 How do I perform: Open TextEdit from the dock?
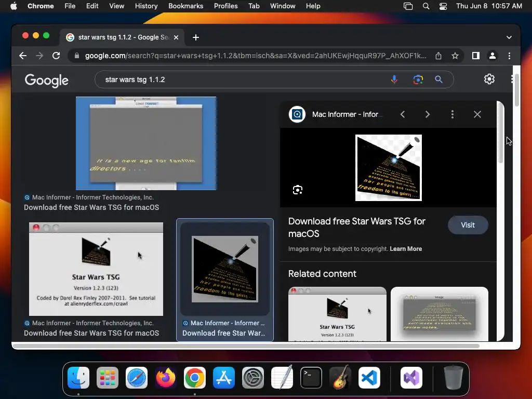[x=282, y=378]
